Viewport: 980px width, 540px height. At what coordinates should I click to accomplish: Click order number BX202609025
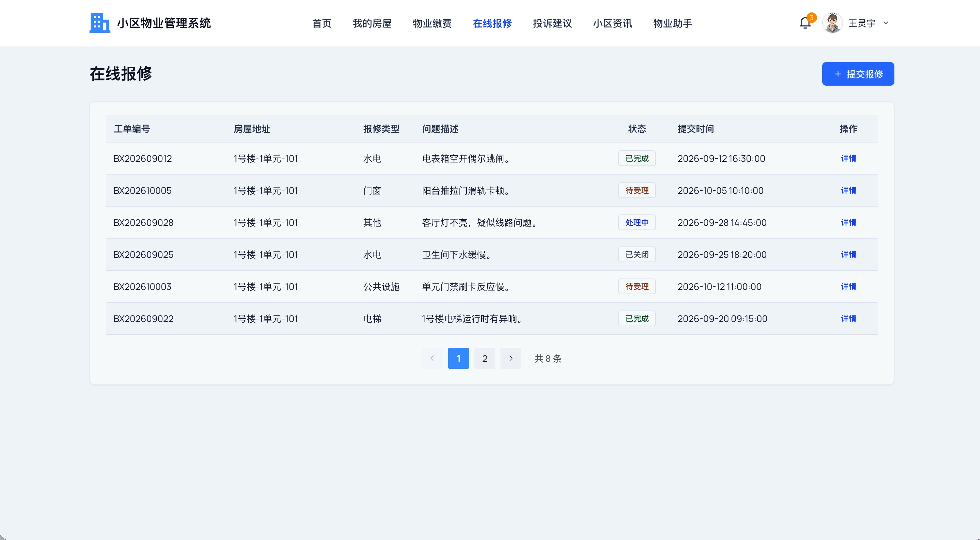pyautogui.click(x=143, y=254)
